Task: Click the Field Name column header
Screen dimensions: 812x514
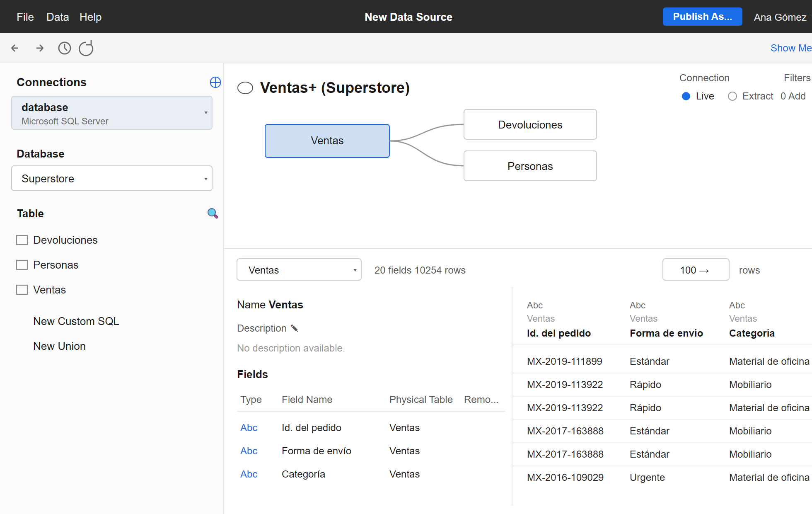Action: point(307,400)
